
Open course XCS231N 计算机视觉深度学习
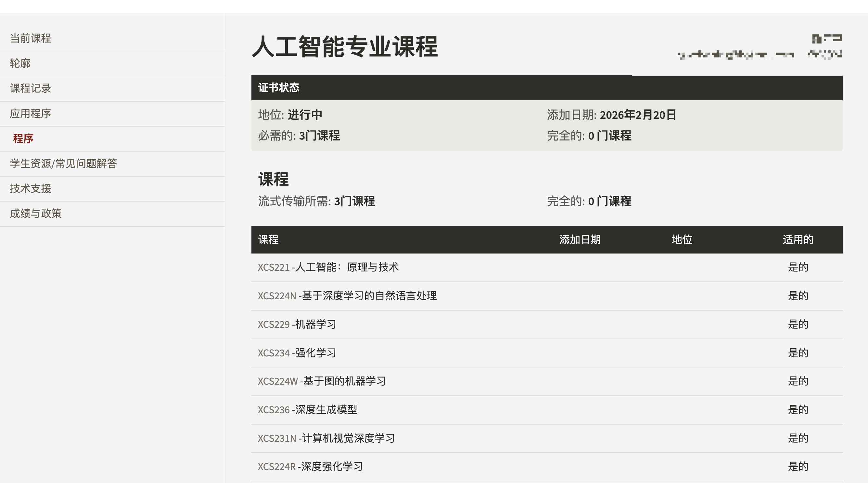pos(326,438)
